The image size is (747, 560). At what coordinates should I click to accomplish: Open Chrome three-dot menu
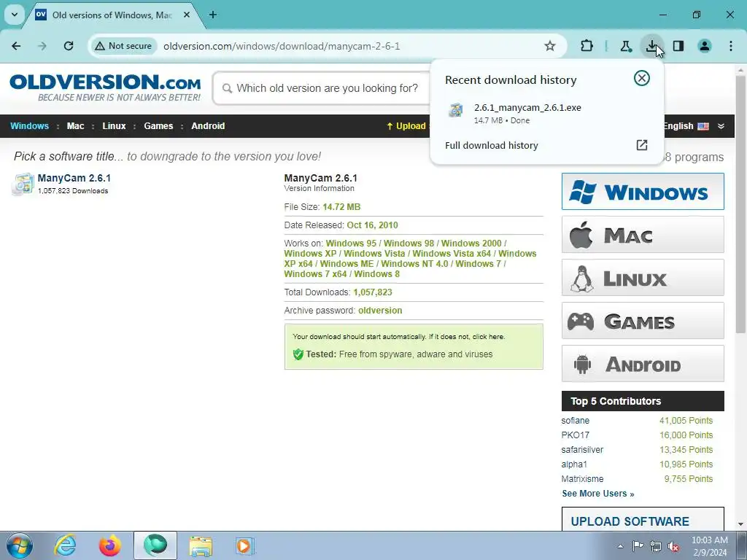point(731,46)
